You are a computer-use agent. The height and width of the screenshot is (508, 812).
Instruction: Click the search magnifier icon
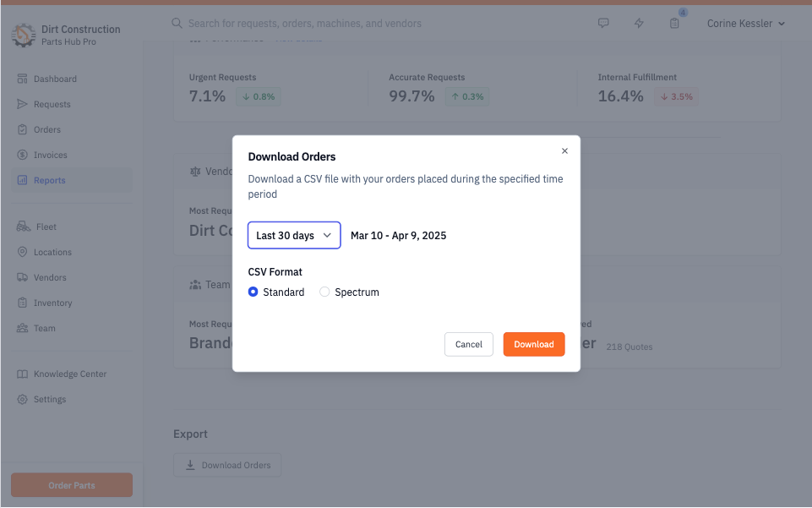[x=177, y=24]
